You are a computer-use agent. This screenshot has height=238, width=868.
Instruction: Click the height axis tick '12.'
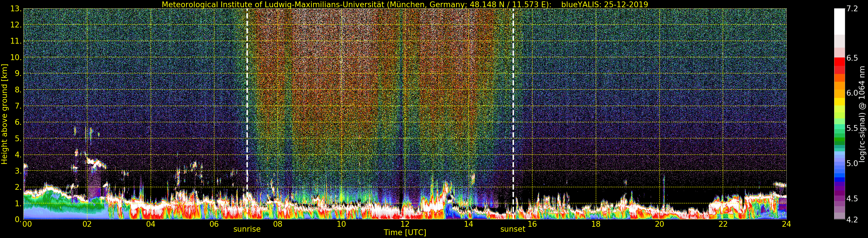16,25
